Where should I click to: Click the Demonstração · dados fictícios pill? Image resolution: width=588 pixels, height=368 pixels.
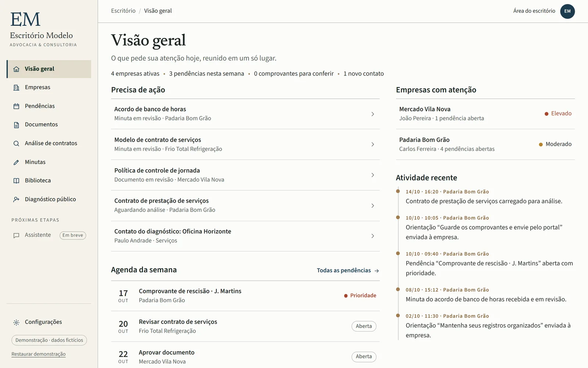point(49,340)
